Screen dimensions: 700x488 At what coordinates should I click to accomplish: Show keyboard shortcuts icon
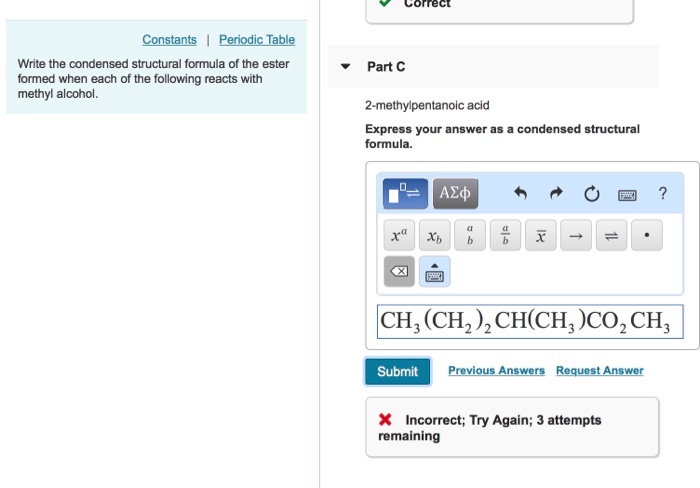pos(627,195)
